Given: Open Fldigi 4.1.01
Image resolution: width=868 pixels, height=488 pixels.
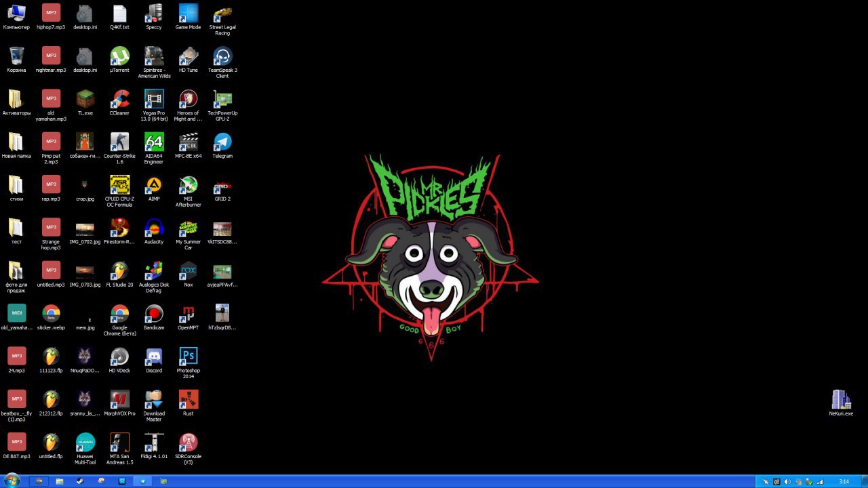Looking at the screenshot, I should [x=154, y=446].
